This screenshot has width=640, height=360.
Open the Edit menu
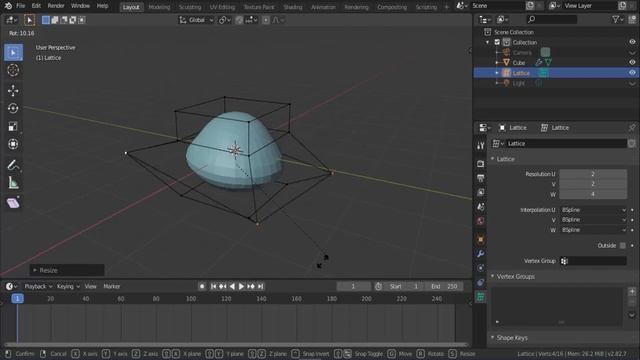[36, 6]
